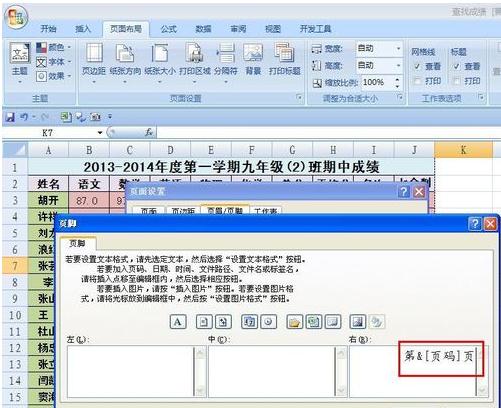Image resolution: width=501 pixels, height=408 pixels.
Task: Open 打印标题 print titles tool
Action: (284, 59)
